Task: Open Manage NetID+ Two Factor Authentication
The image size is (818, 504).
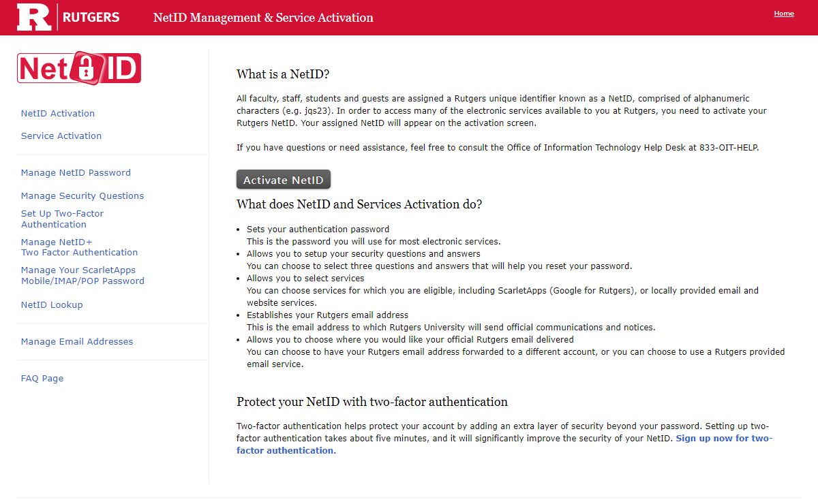Action: point(79,247)
